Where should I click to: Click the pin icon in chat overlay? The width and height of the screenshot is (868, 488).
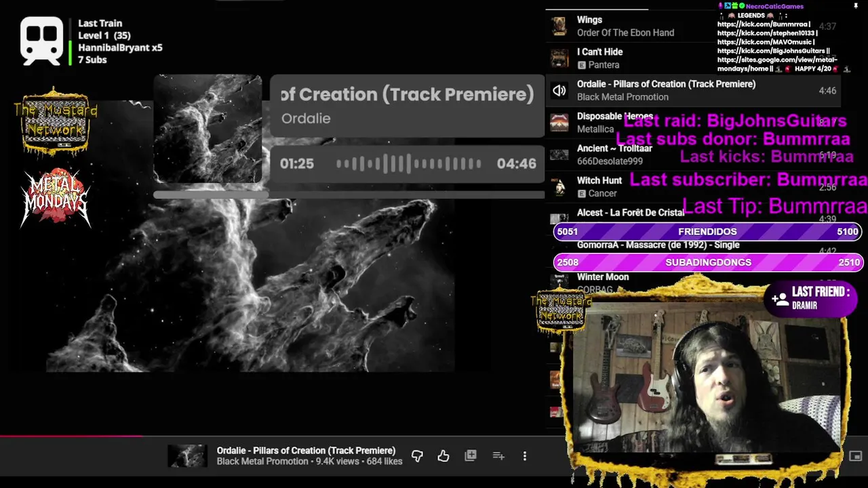coord(856,6)
